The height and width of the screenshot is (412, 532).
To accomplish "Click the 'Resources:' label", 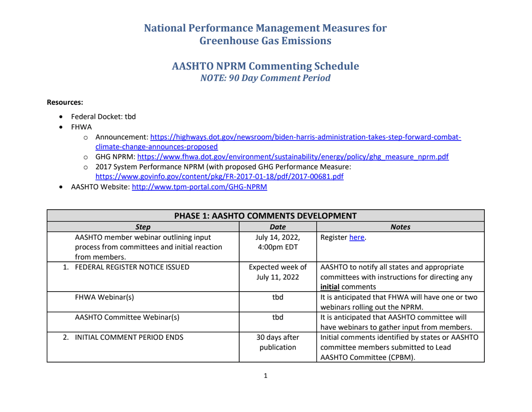I will point(65,102).
